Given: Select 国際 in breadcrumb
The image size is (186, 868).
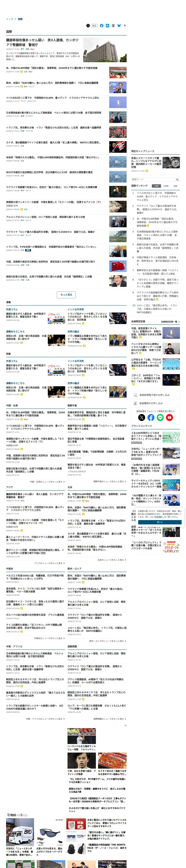Looking at the screenshot, I should click(20, 19).
